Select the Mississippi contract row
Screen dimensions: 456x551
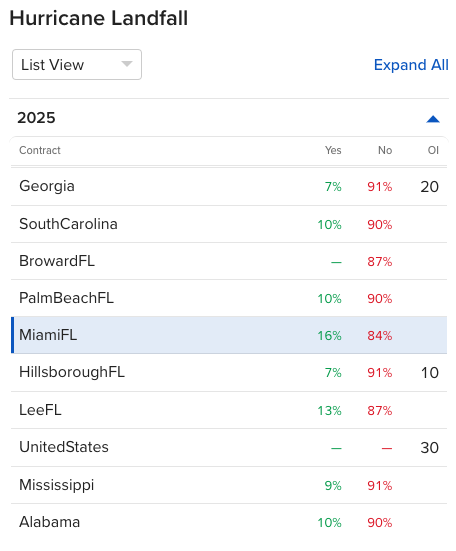pyautogui.click(x=229, y=485)
